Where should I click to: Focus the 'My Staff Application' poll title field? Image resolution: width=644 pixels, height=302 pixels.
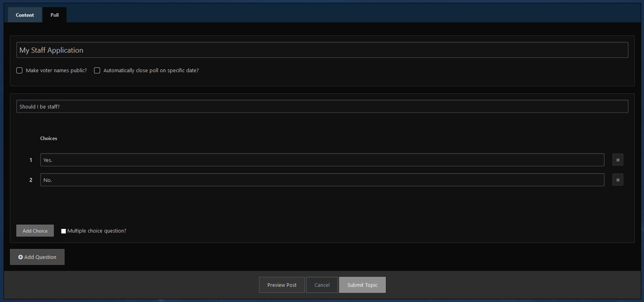[x=322, y=50]
